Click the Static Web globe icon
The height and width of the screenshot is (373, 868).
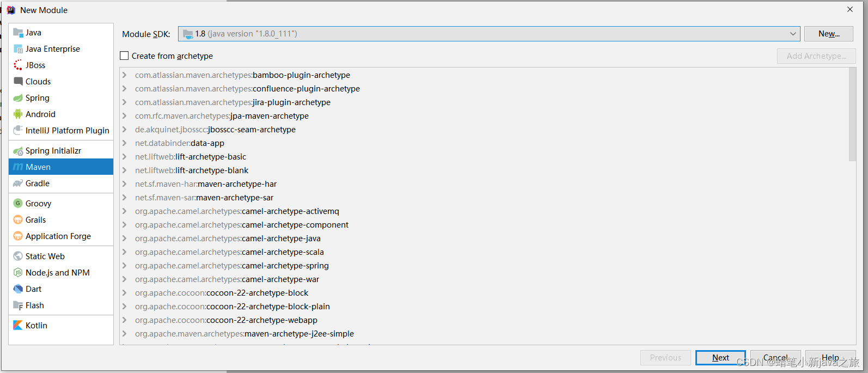point(18,256)
